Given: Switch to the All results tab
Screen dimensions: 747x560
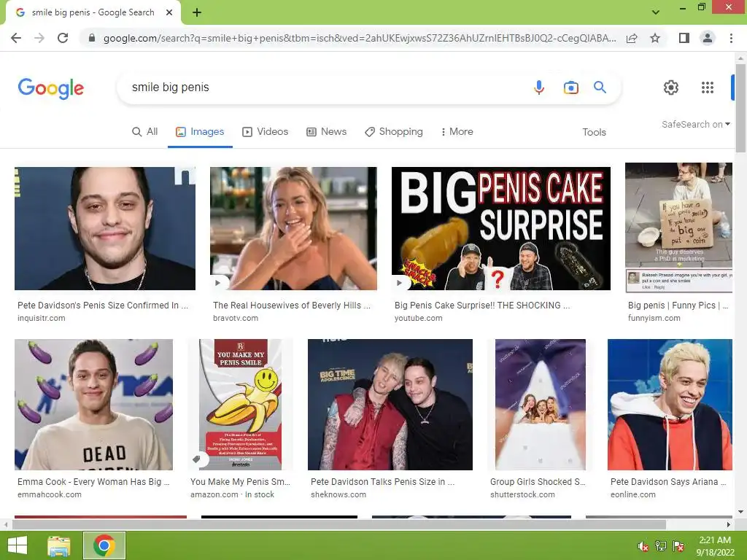Looking at the screenshot, I should 145,132.
